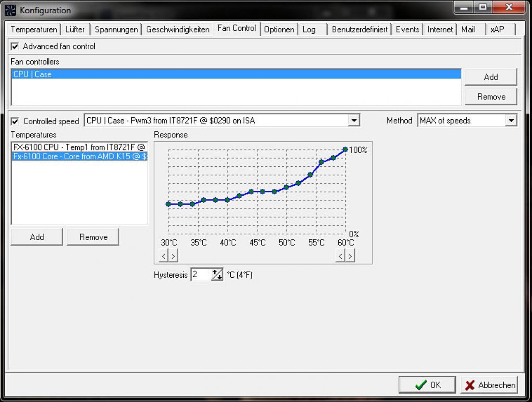
Task: Click the red X Abbrechen button
Action: pyautogui.click(x=490, y=385)
